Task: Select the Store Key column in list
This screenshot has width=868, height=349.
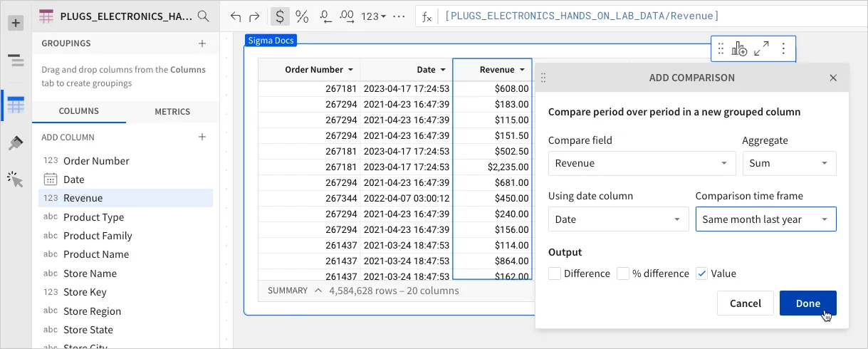Action: coord(125,292)
